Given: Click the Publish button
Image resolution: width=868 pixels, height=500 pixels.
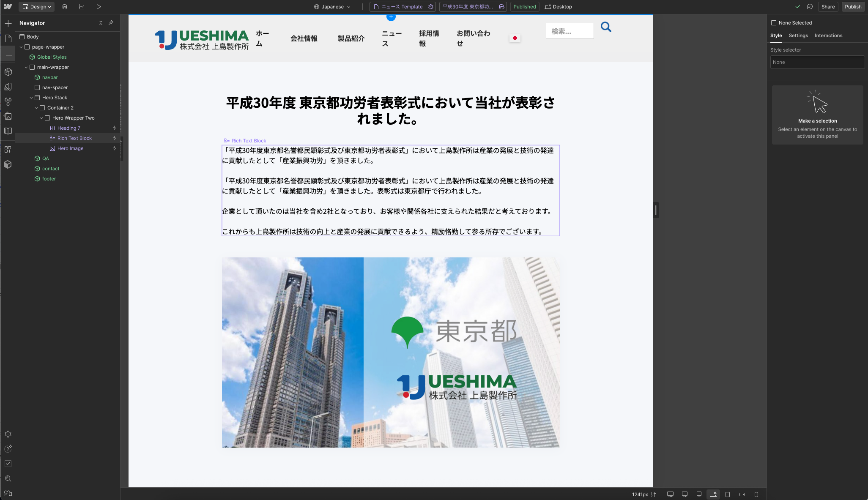Looking at the screenshot, I should click(853, 7).
